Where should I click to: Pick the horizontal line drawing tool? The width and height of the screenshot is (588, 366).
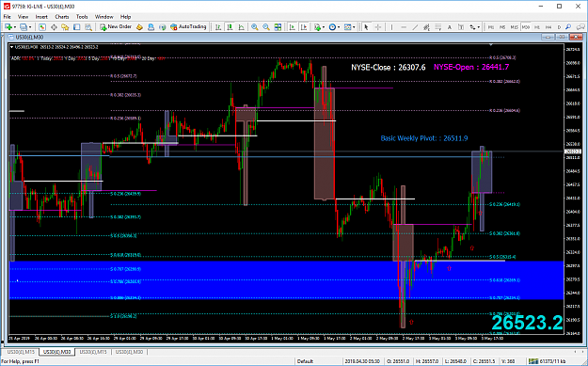[404, 27]
